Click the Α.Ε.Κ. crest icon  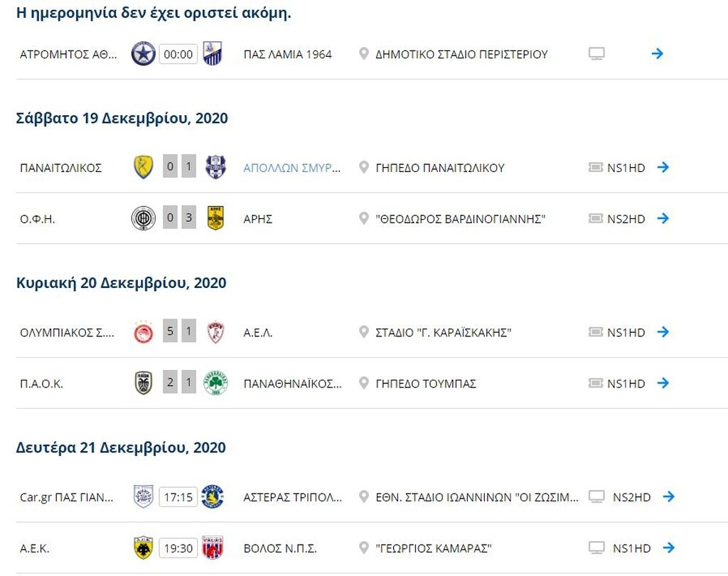coord(143,548)
